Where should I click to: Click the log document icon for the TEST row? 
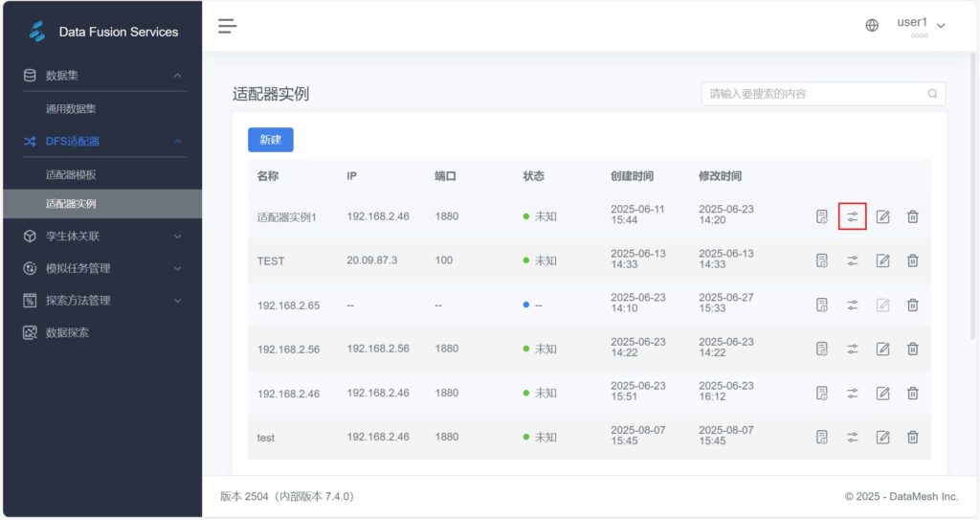[x=822, y=260]
